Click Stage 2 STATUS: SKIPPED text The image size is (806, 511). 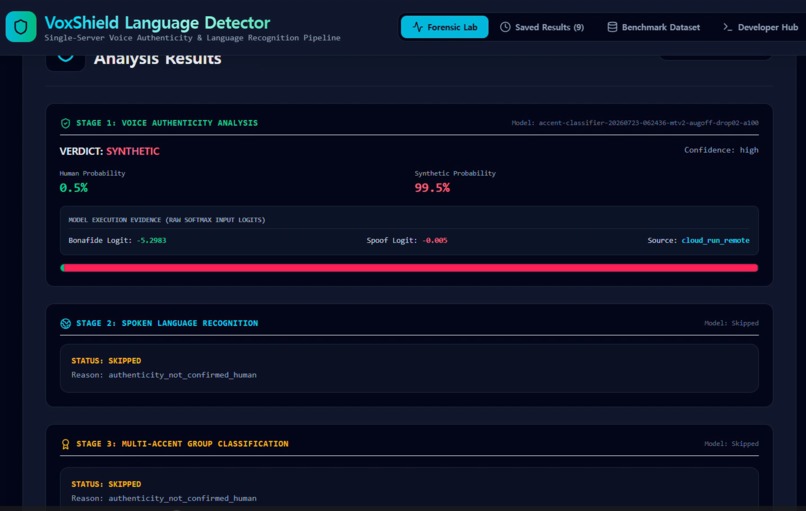[x=106, y=360]
